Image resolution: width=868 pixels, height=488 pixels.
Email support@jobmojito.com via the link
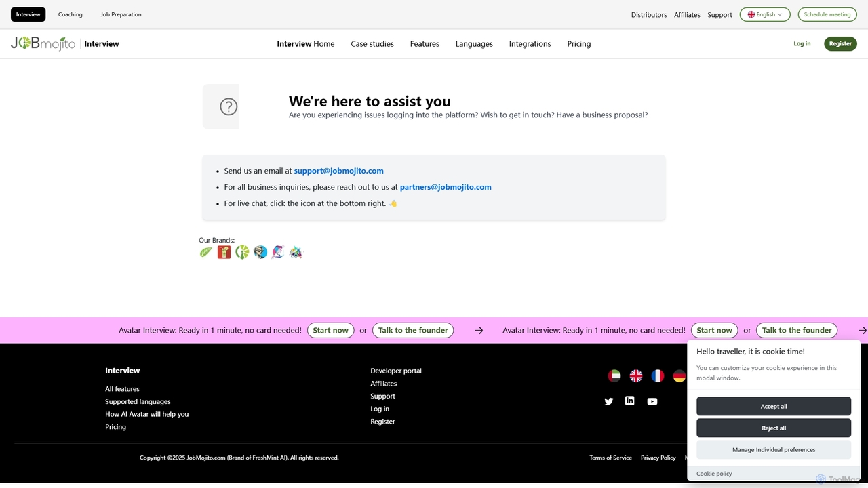tap(339, 171)
